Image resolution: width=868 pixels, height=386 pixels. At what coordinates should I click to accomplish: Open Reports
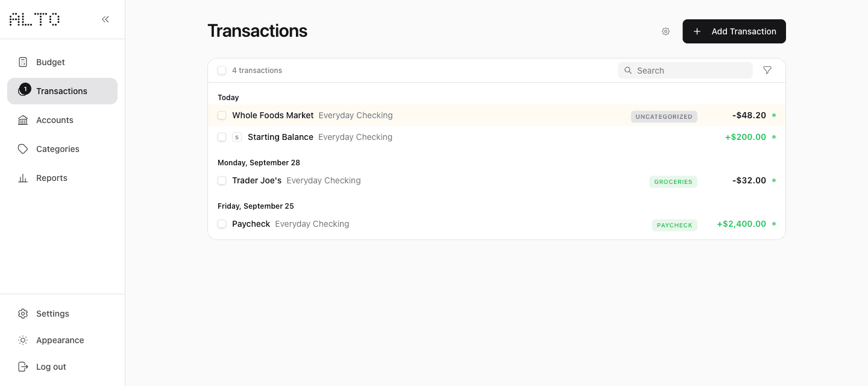(62, 178)
